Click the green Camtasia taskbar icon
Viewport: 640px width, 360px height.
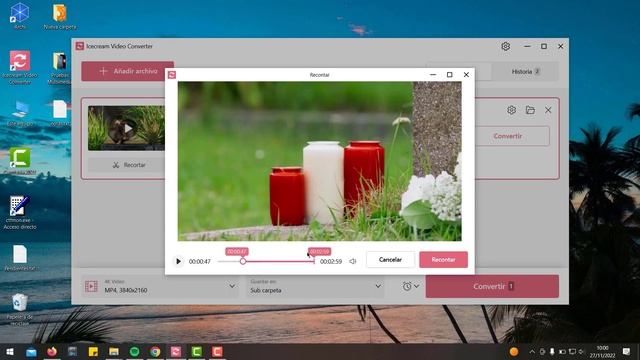pos(196,351)
